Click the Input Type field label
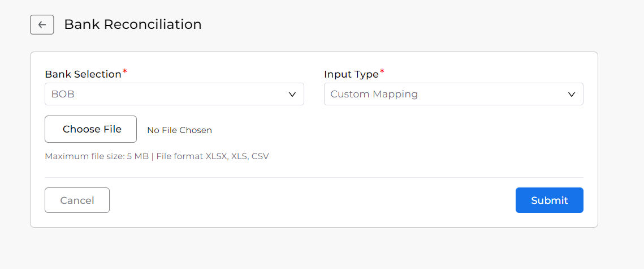 [351, 74]
